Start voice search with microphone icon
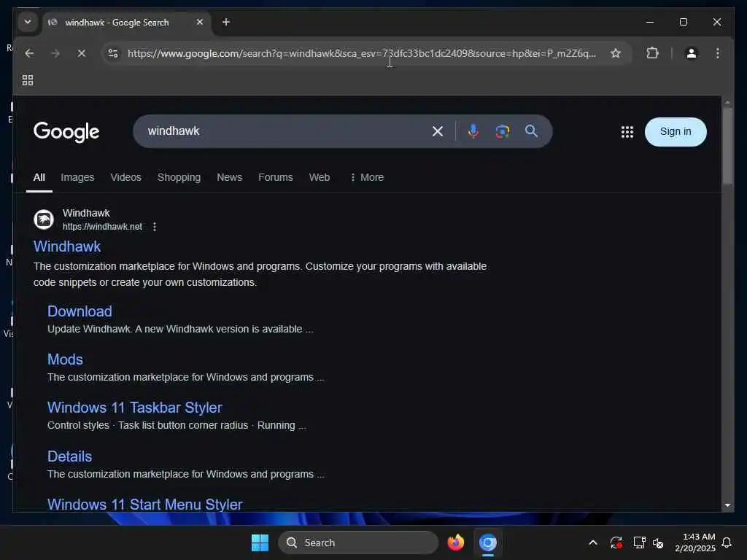Screen dimensions: 747x560 click(x=473, y=131)
